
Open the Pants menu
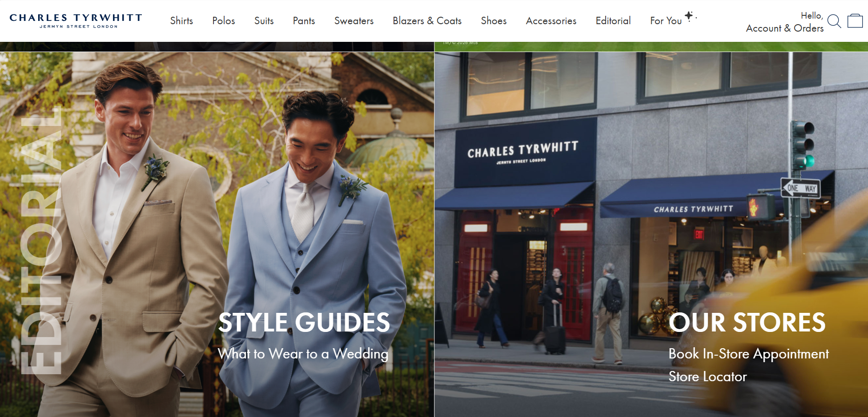tap(304, 21)
